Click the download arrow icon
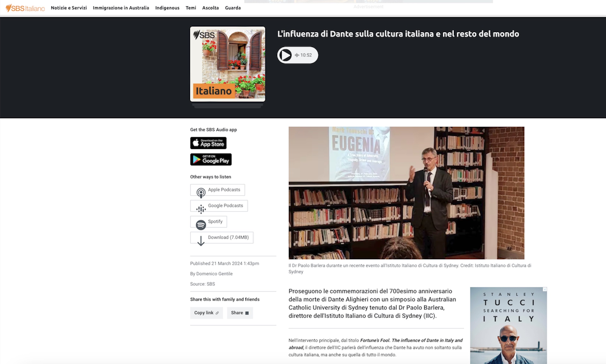Viewport: 606px width, 364px height. click(x=201, y=241)
